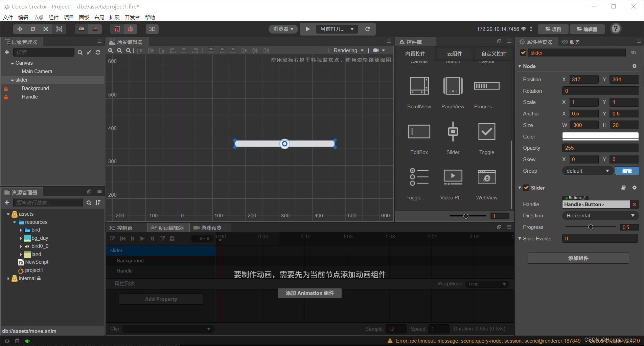The image size is (644, 346).
Task: Open the Group default dropdown
Action: tap(587, 171)
